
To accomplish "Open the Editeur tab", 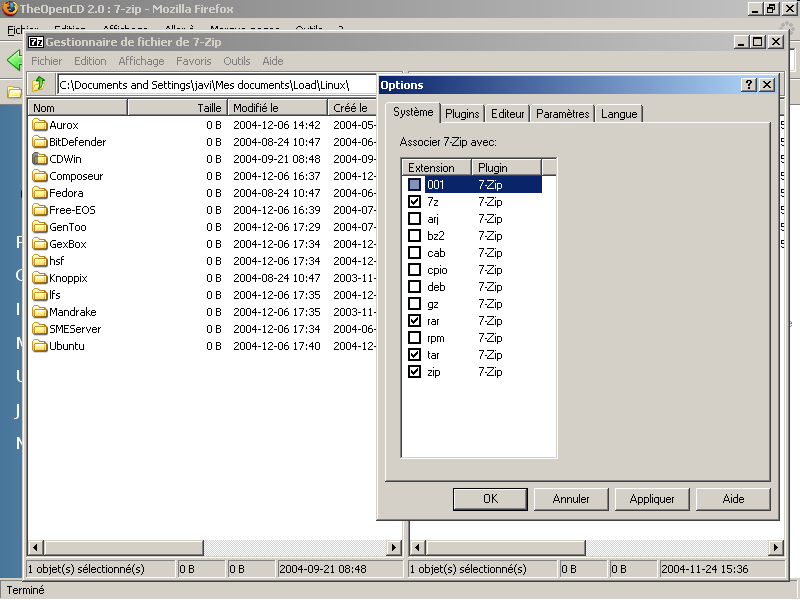I will 508,114.
